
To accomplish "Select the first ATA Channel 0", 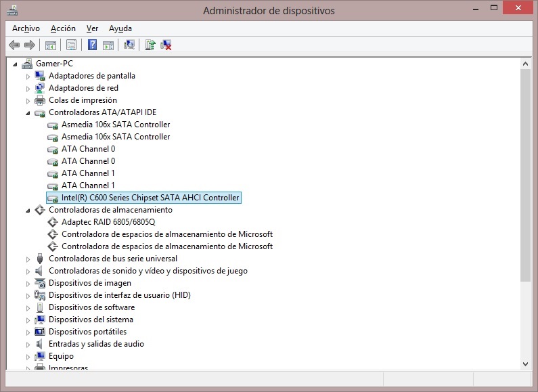I will [x=88, y=149].
